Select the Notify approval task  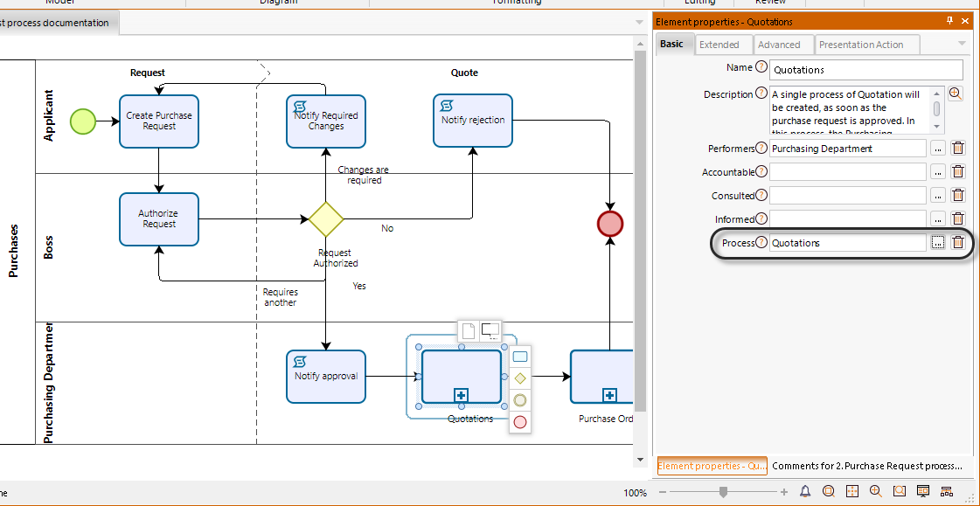[x=325, y=377]
